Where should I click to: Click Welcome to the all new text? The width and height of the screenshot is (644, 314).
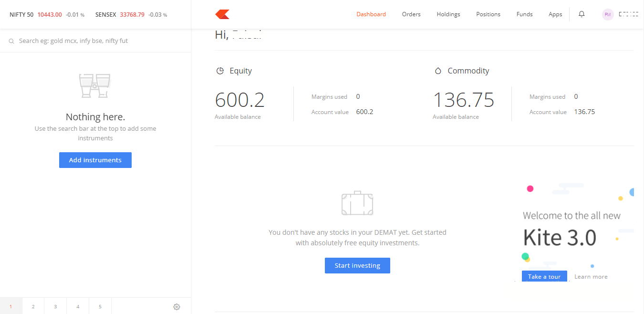[571, 216]
